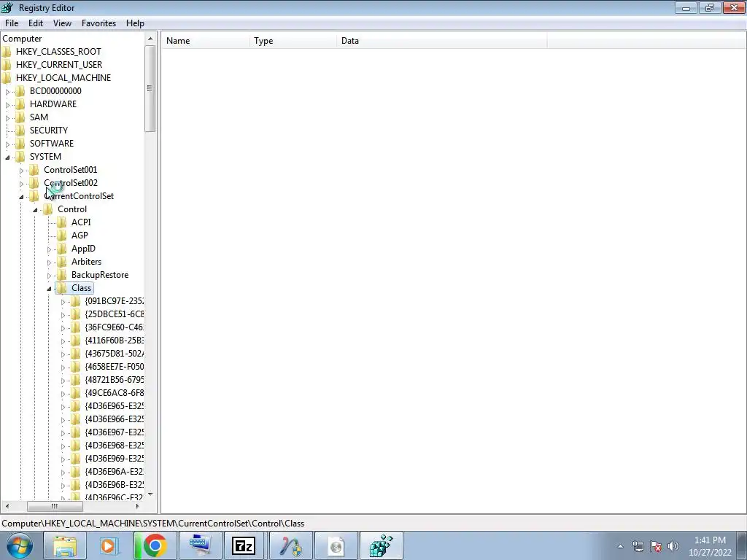Screen dimensions: 747x560
Task: Select the {36FC9E60-C46 key
Action: pyautogui.click(x=115, y=327)
